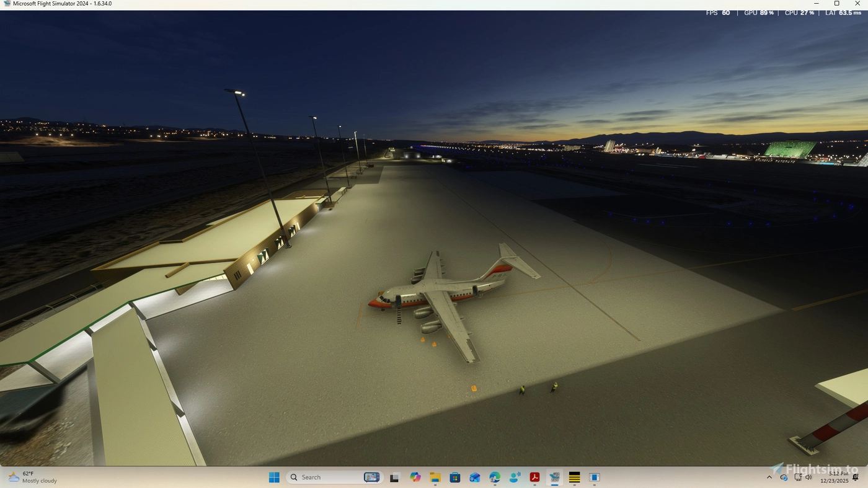Open Copilot from the taskbar

tap(414, 477)
